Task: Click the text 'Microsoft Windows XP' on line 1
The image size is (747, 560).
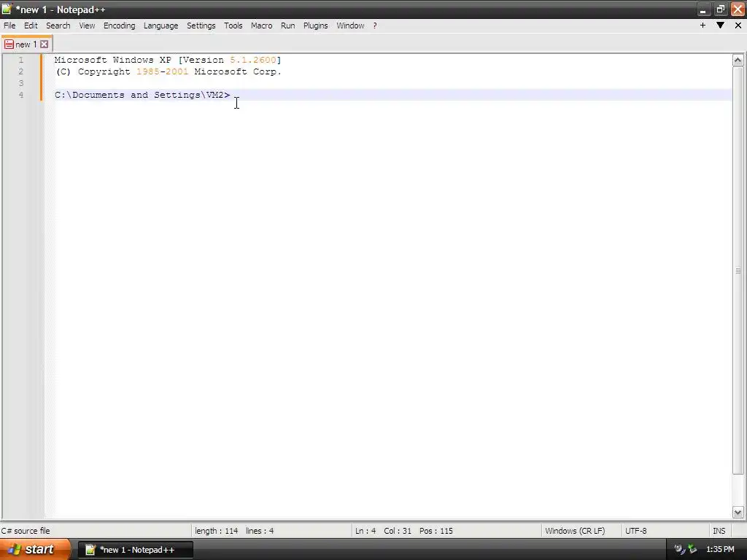Action: coord(113,60)
